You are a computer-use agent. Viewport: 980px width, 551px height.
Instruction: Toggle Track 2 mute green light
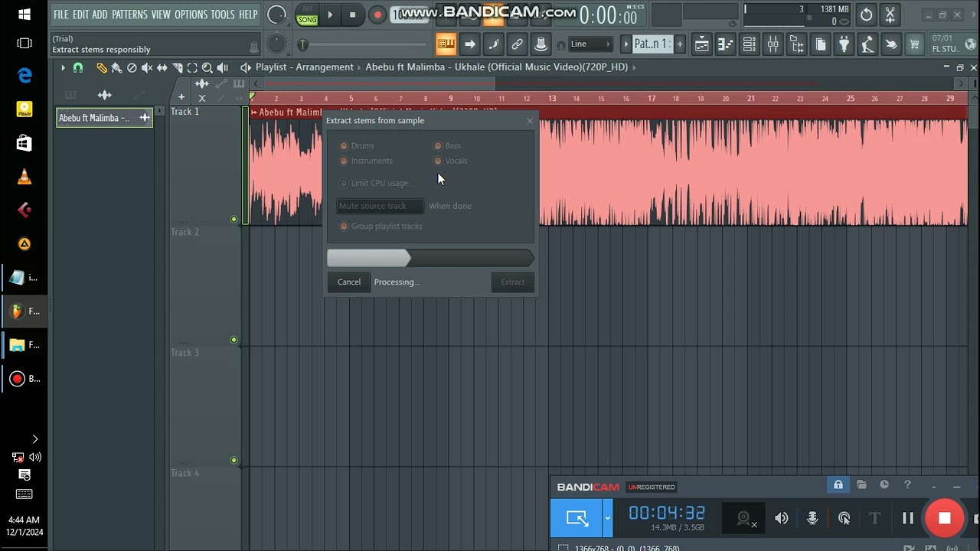[x=234, y=340]
